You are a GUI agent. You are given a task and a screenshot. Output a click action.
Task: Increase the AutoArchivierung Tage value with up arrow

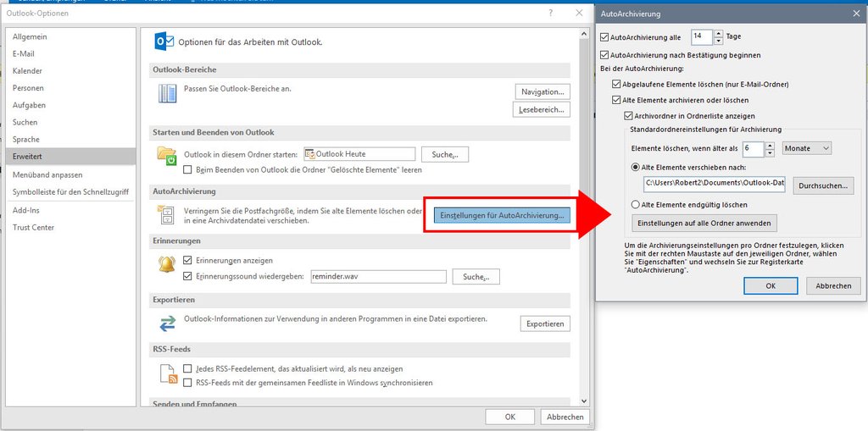tap(719, 33)
